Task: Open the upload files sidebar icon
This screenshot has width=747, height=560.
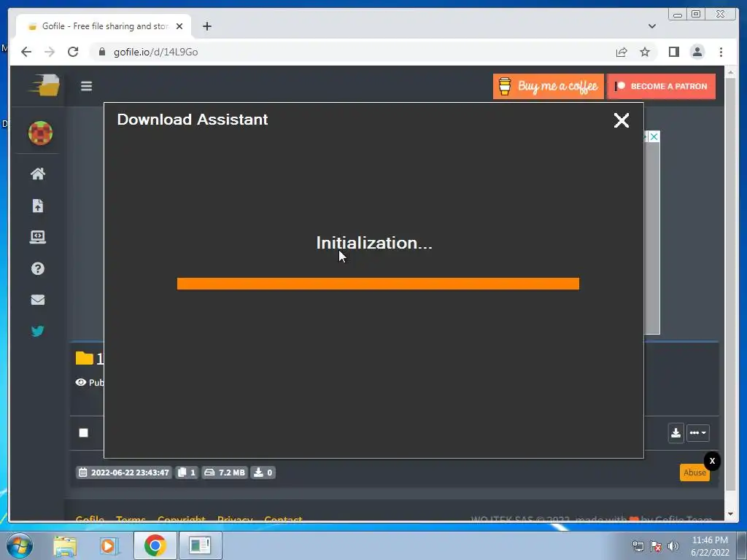Action: [x=38, y=206]
